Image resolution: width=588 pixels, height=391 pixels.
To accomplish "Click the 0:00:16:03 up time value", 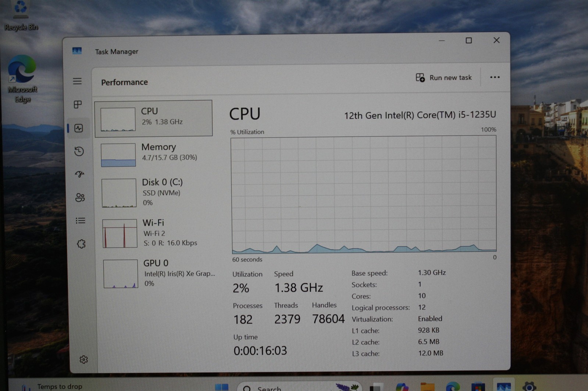I will 260,351.
